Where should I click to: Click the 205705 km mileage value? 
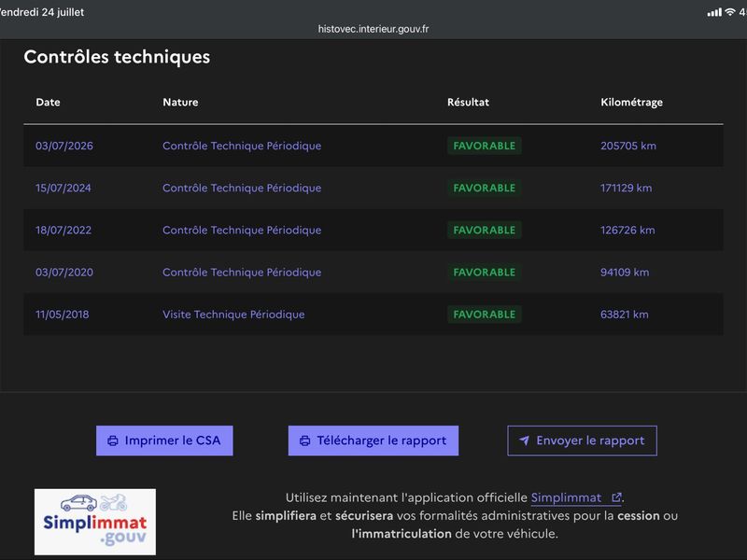[627, 146]
